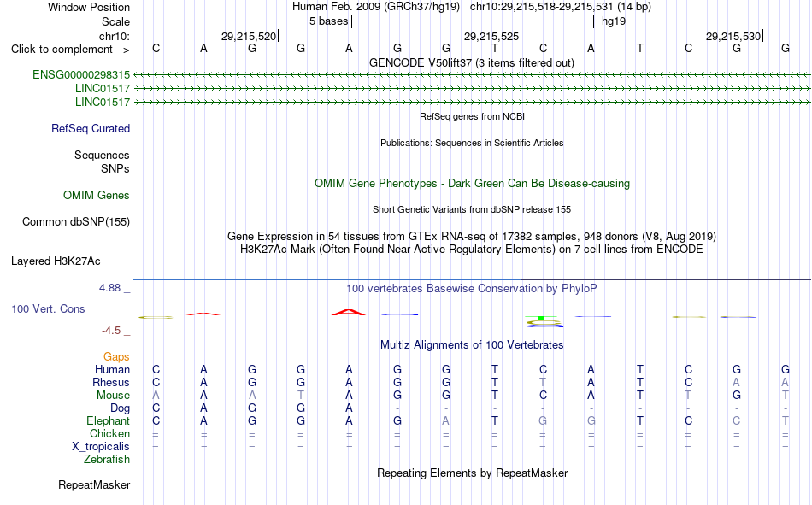The height and width of the screenshot is (505, 812).
Task: Click the Chicken species label
Action: [x=109, y=433]
